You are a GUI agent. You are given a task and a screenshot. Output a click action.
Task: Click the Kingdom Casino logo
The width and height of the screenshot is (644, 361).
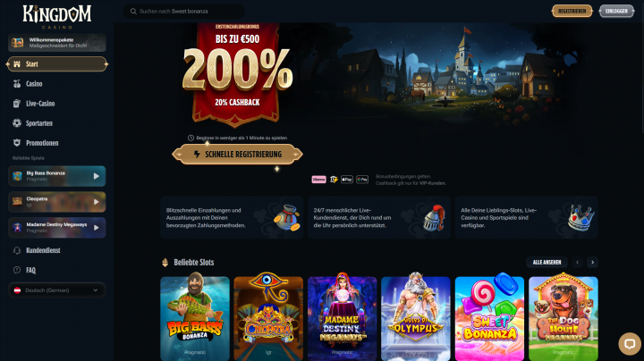[57, 17]
